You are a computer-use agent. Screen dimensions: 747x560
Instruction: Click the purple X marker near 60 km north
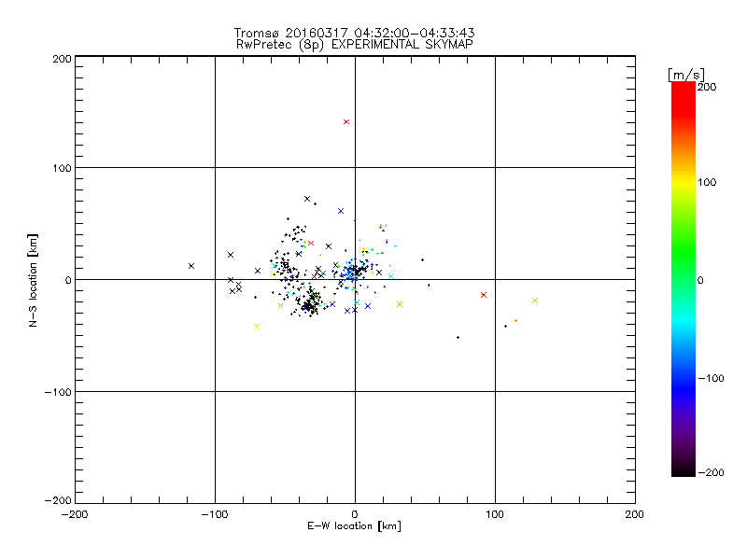coord(341,211)
